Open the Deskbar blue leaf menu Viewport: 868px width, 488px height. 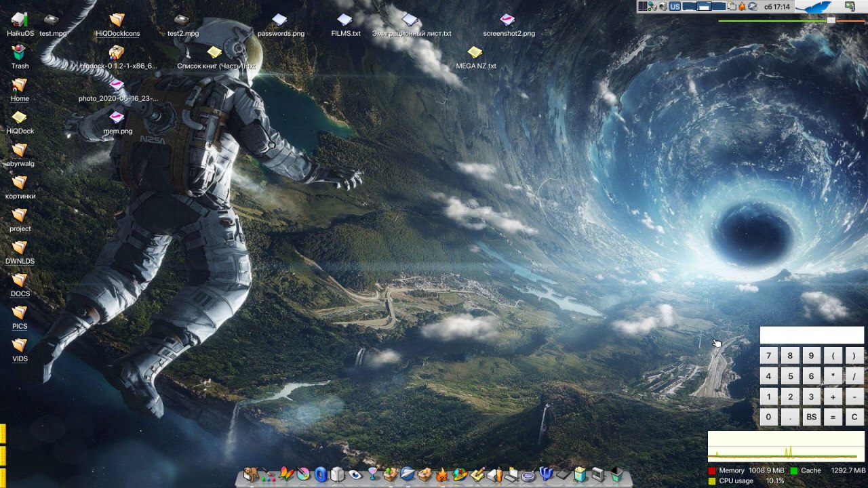(x=813, y=7)
